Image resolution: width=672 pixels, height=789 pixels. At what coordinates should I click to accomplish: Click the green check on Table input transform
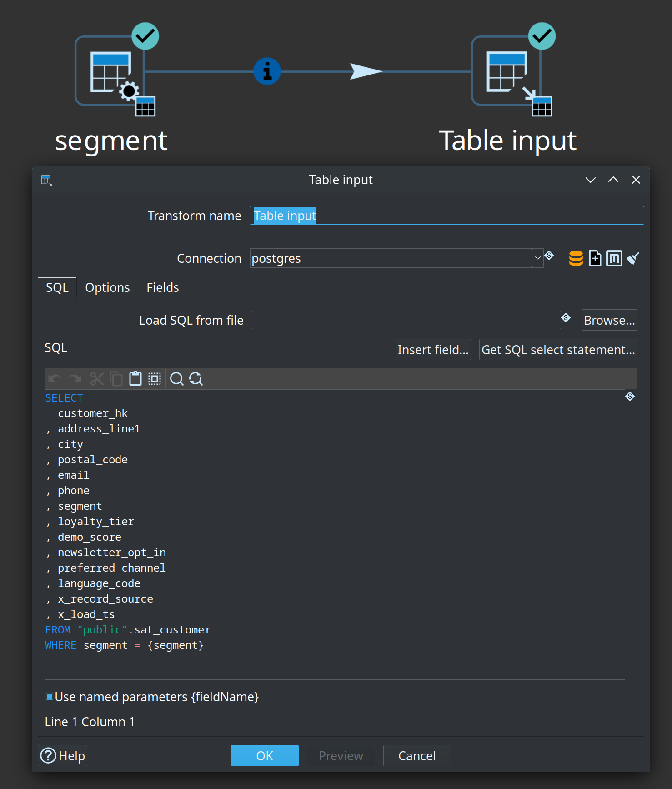click(542, 36)
